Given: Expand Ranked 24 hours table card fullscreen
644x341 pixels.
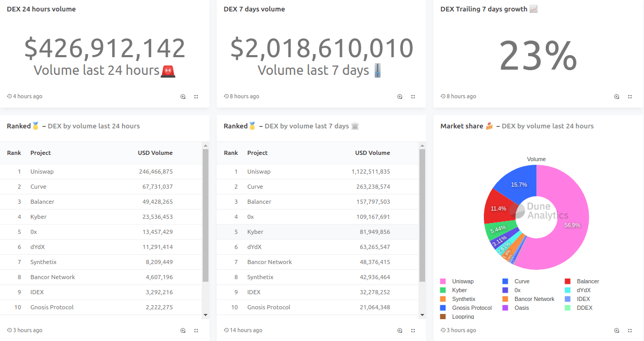Looking at the screenshot, I should point(196,331).
